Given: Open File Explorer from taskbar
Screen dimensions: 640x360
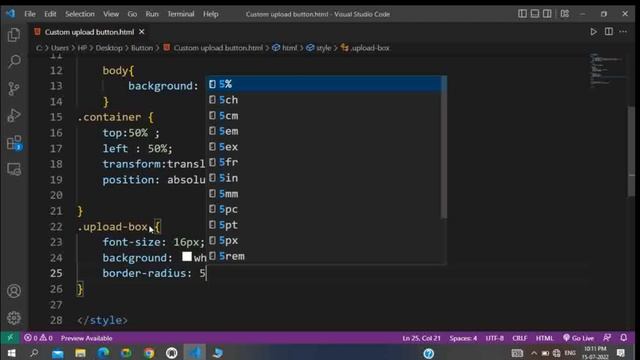Looking at the screenshot, I should pos(80,353).
